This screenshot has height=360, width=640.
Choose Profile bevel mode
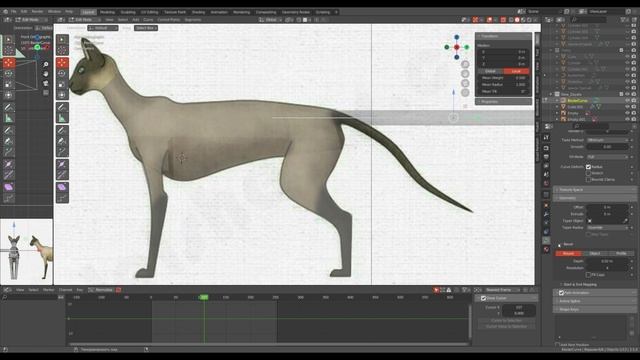click(621, 253)
